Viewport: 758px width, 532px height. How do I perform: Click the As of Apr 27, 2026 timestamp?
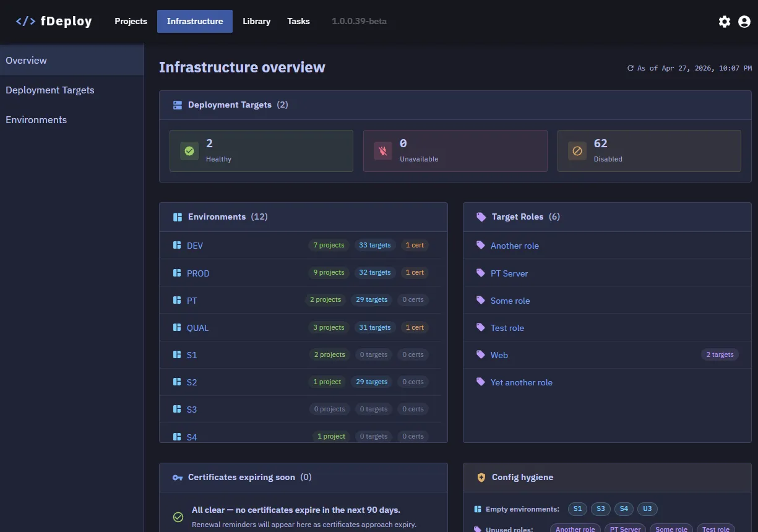(x=695, y=69)
